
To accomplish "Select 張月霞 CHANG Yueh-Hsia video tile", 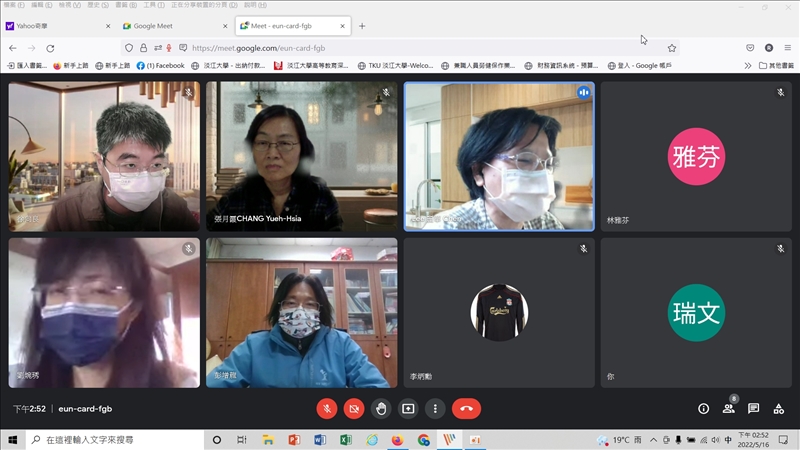I will 302,156.
